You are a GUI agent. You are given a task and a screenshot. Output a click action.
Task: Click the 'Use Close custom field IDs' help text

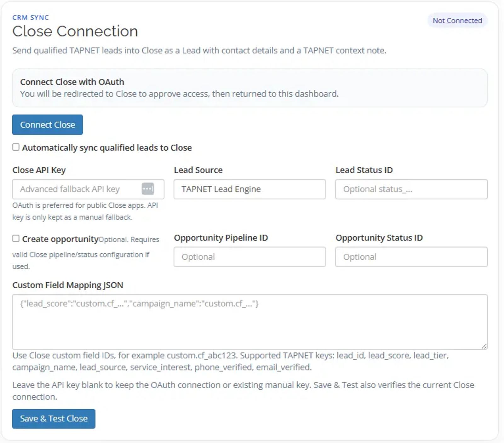click(x=231, y=361)
